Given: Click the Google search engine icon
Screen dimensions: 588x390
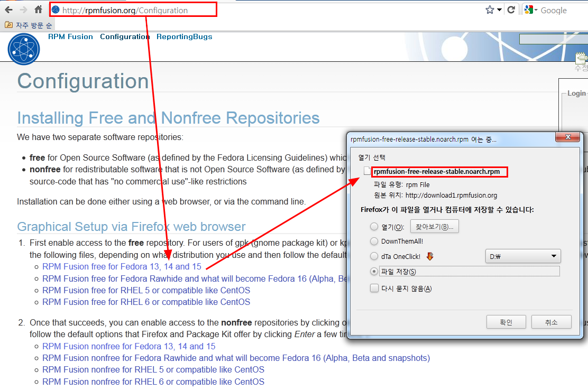Looking at the screenshot, I should (528, 10).
